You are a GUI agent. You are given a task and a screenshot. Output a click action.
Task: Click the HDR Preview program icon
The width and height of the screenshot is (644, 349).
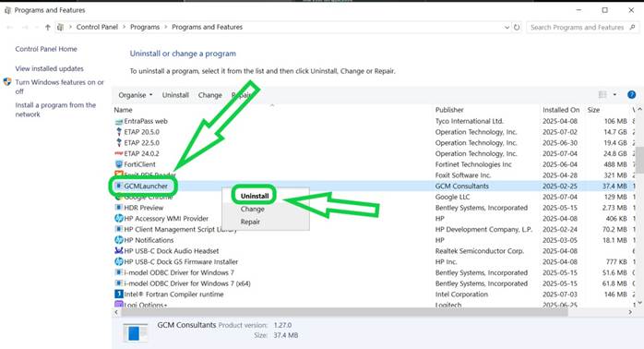(x=119, y=208)
